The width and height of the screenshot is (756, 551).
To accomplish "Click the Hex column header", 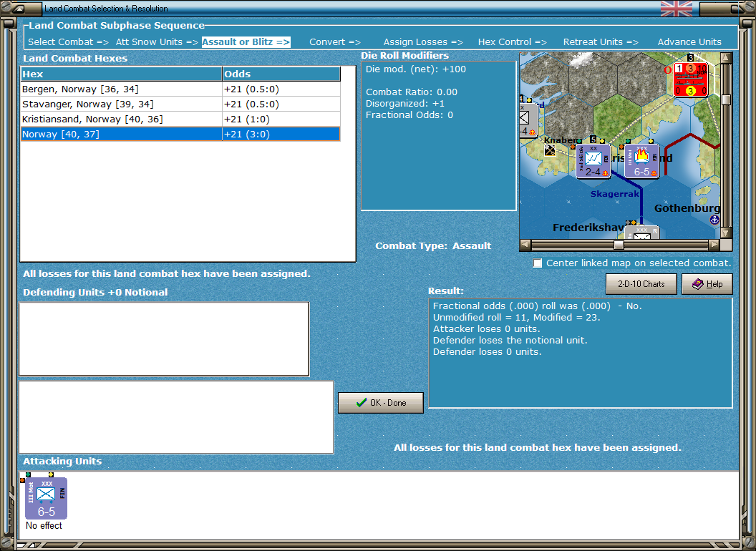I will (122, 74).
